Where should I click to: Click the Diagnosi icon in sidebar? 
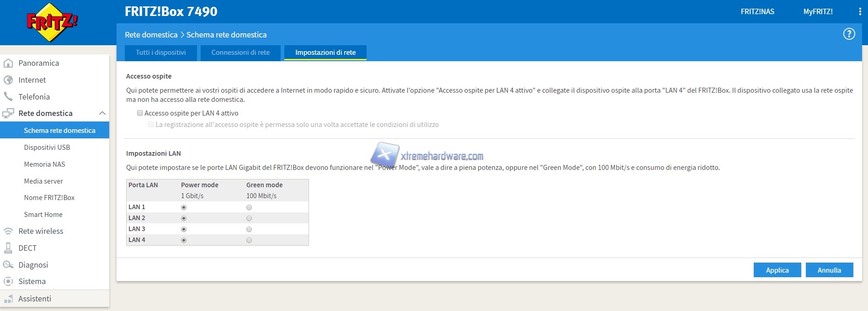pos(8,265)
